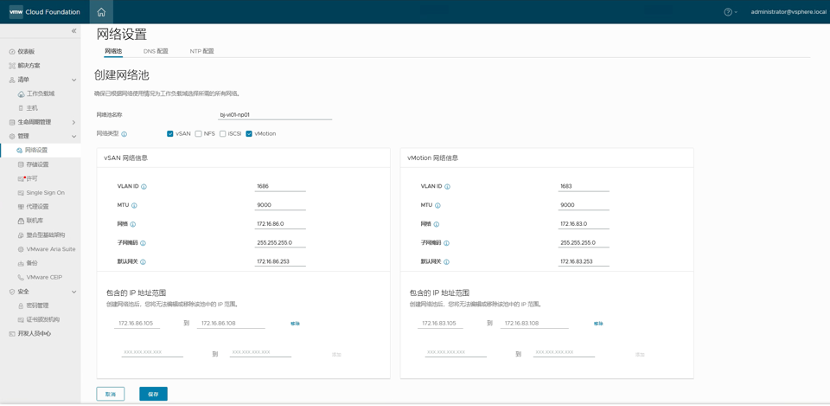Image resolution: width=830 pixels, height=406 pixels.
Task: Click vMotion MTU info icon
Action: pyautogui.click(x=438, y=205)
